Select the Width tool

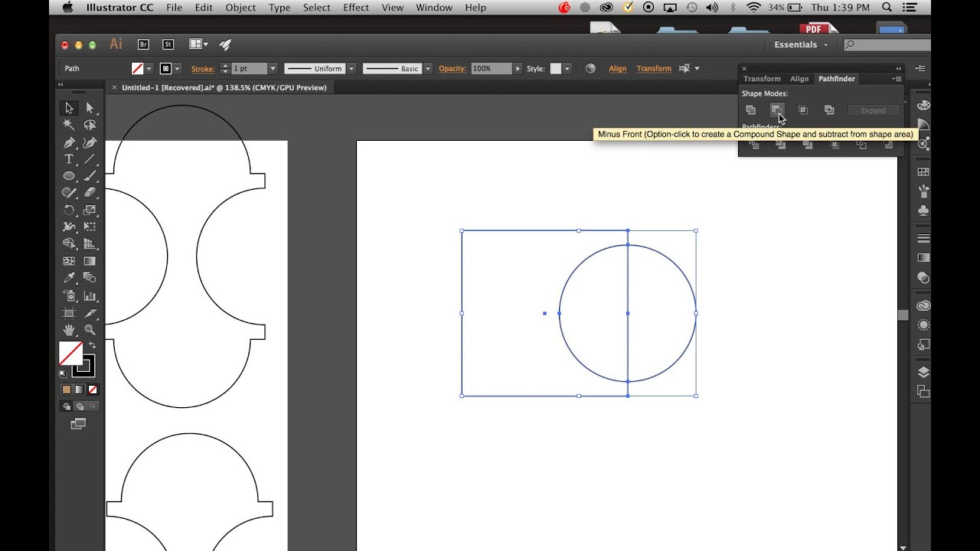pyautogui.click(x=69, y=227)
